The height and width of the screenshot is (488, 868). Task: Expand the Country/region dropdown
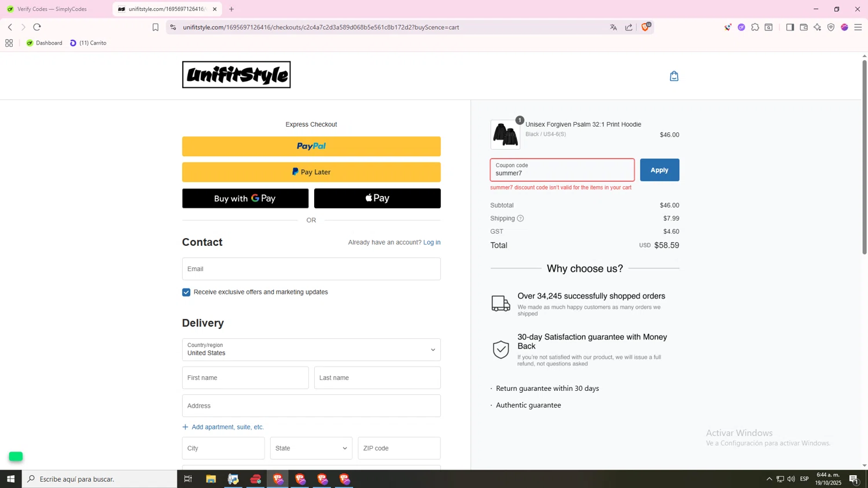point(311,350)
